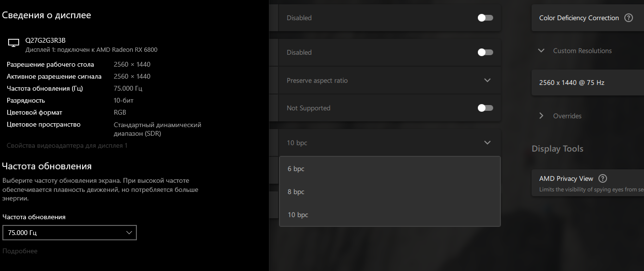
Task: Select 6 bpc option
Action: (296, 169)
